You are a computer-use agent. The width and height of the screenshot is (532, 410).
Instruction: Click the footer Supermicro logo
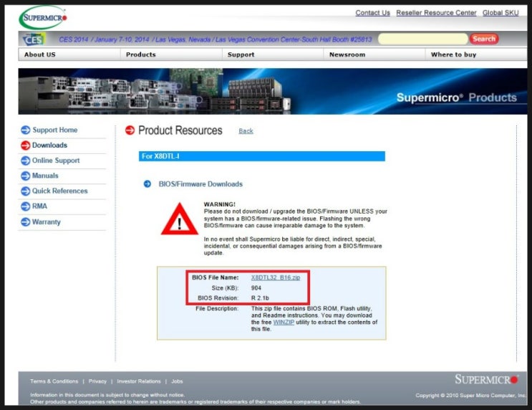tap(487, 379)
